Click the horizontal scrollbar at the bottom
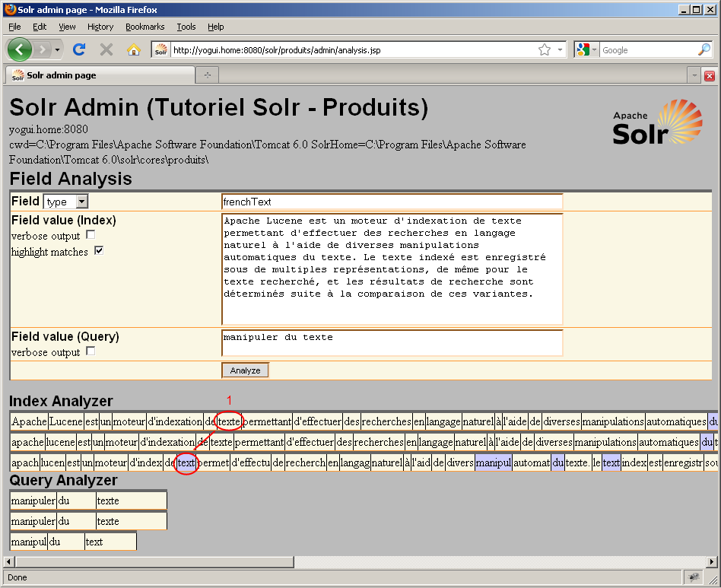Image resolution: width=721 pixels, height=588 pixels. pos(152,561)
